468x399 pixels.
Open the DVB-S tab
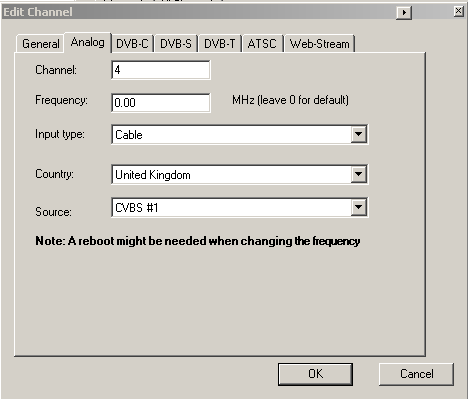pyautogui.click(x=176, y=44)
